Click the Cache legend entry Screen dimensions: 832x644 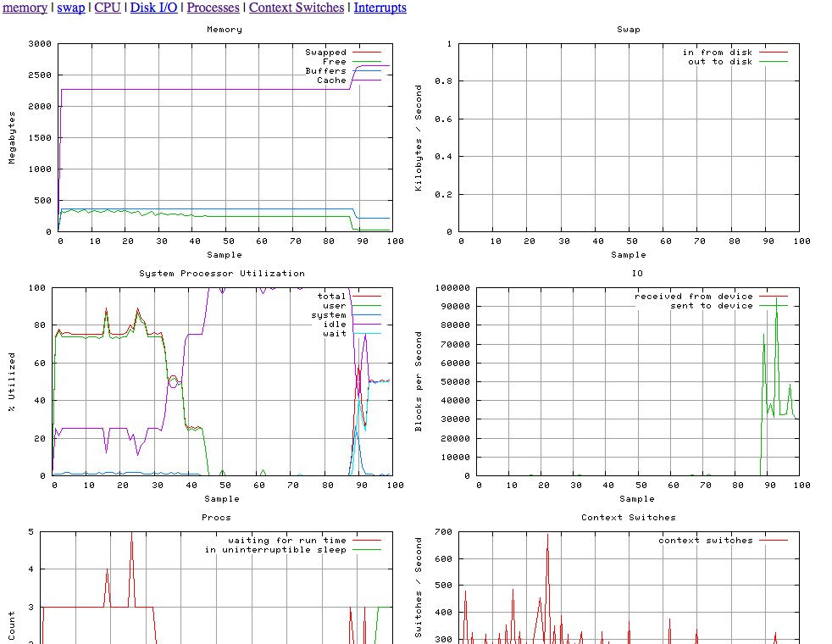click(x=331, y=80)
